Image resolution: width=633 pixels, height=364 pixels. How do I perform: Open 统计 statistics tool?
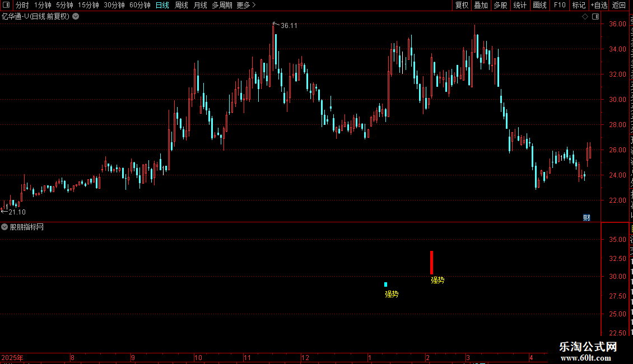520,5
